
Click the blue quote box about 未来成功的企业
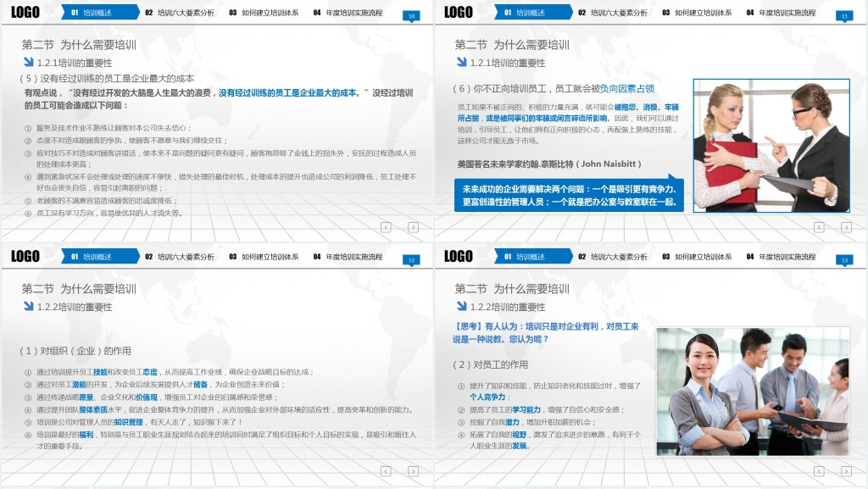pos(569,195)
